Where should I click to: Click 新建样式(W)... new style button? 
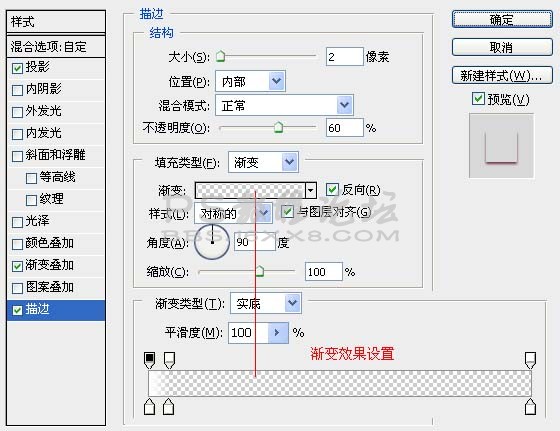(x=502, y=75)
